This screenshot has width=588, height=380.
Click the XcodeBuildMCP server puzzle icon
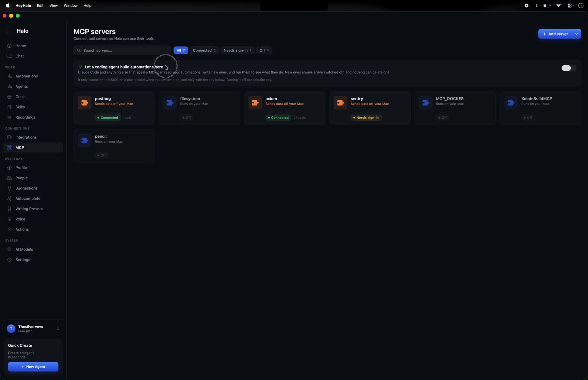click(x=511, y=103)
